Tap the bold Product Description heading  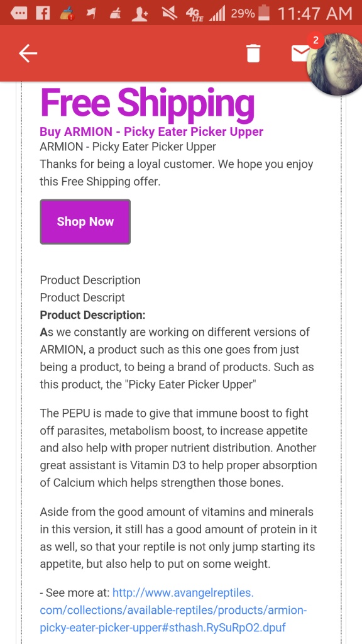93,315
